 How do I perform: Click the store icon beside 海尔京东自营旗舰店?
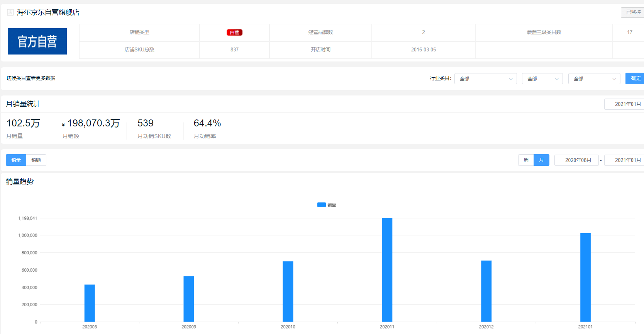[10, 12]
